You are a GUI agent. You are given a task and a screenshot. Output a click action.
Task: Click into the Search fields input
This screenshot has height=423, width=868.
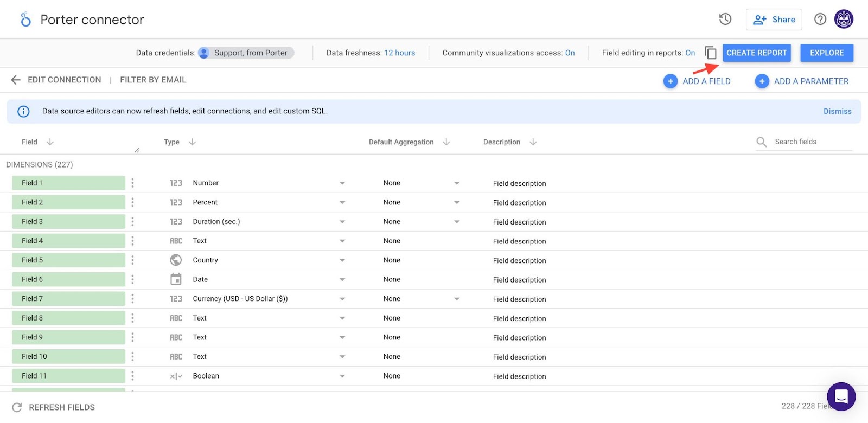pos(813,142)
